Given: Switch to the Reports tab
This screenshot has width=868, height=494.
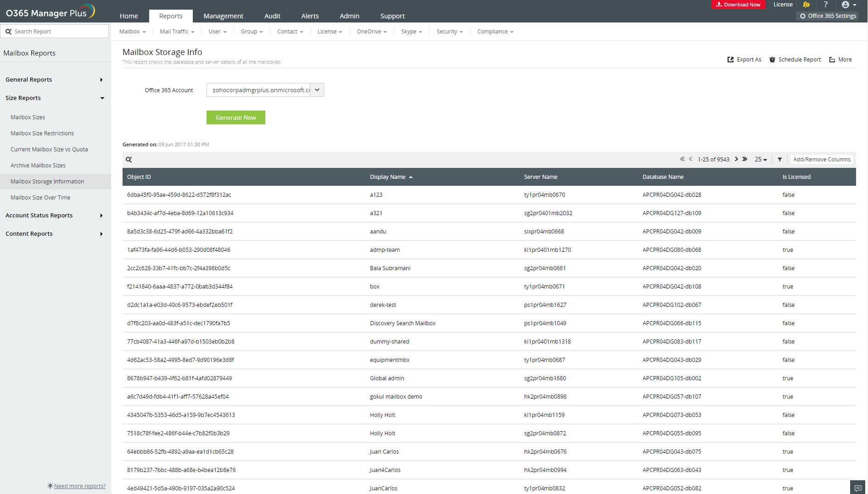Looking at the screenshot, I should [x=171, y=16].
